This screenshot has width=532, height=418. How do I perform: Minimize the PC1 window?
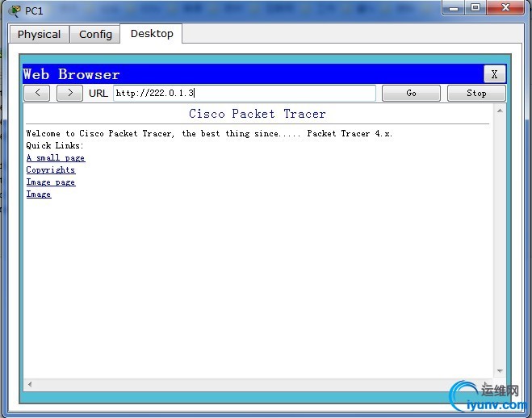click(454, 8)
